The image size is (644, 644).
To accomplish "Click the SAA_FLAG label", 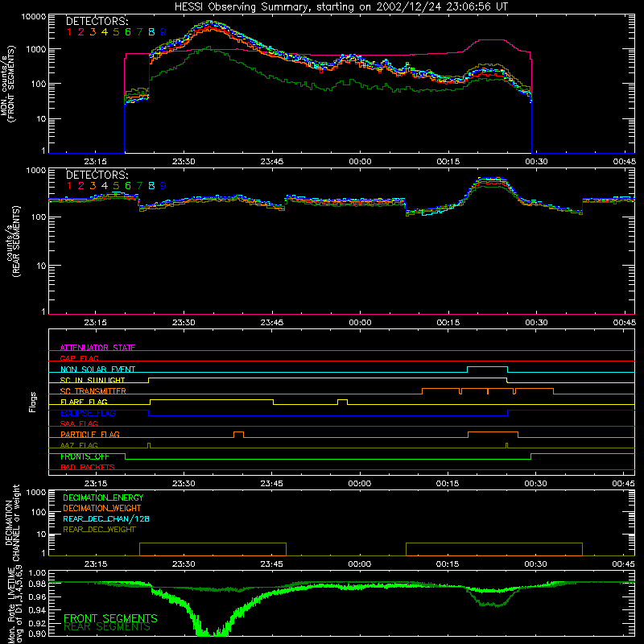I will tap(79, 423).
